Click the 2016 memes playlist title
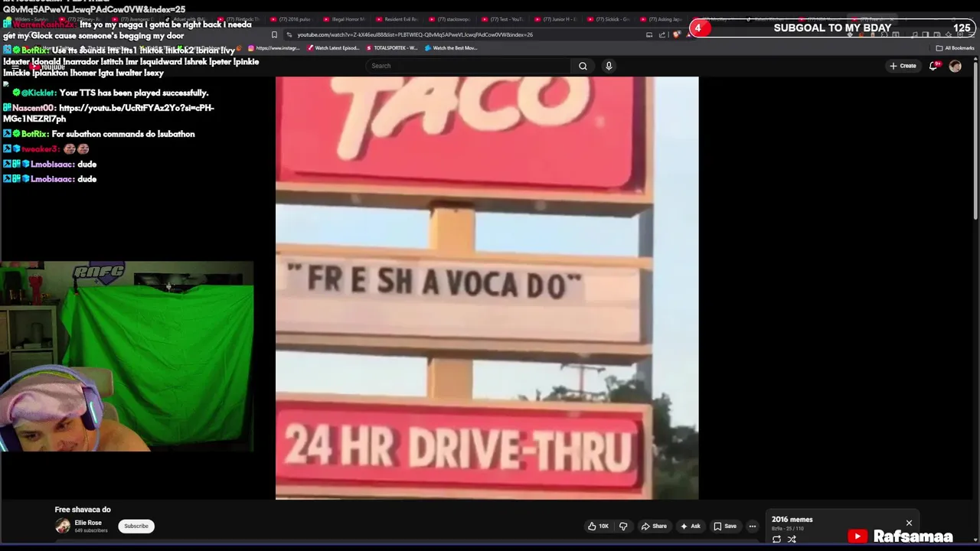 point(792,519)
